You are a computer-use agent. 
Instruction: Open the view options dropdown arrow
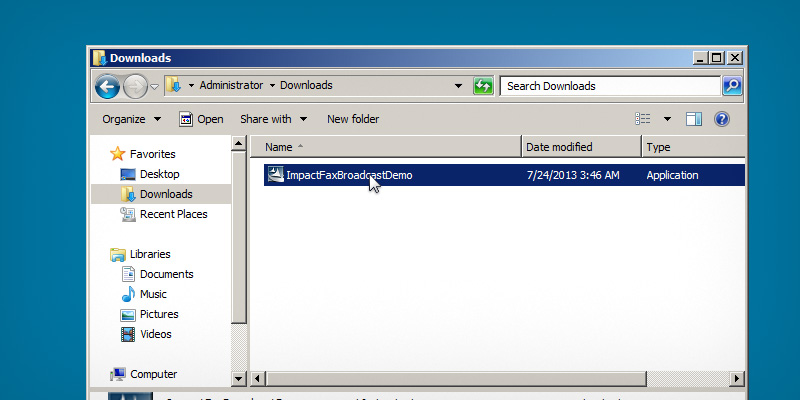coord(667,119)
